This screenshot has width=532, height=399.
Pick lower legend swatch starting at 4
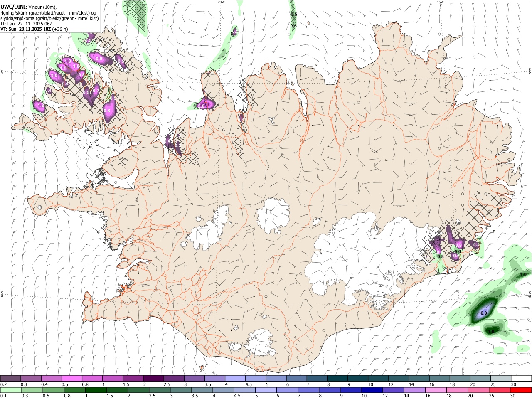[223, 390]
